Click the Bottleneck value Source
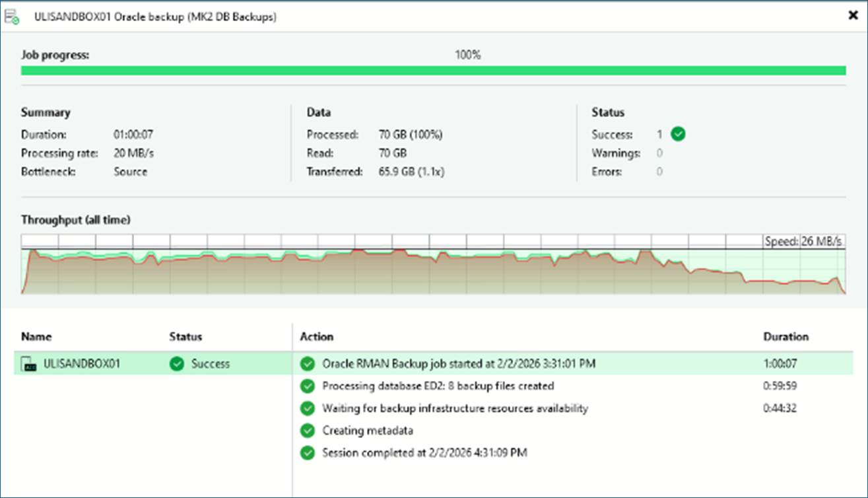This screenshot has height=498, width=868. tap(131, 172)
